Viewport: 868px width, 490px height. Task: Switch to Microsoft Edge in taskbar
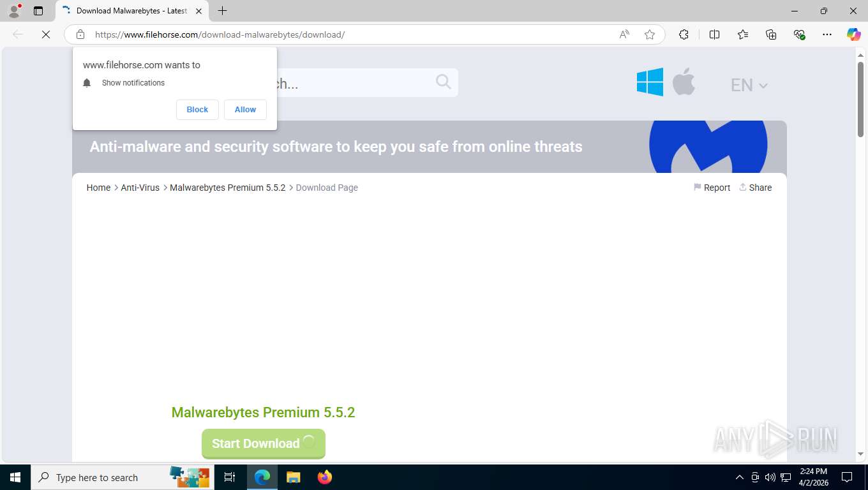262,477
